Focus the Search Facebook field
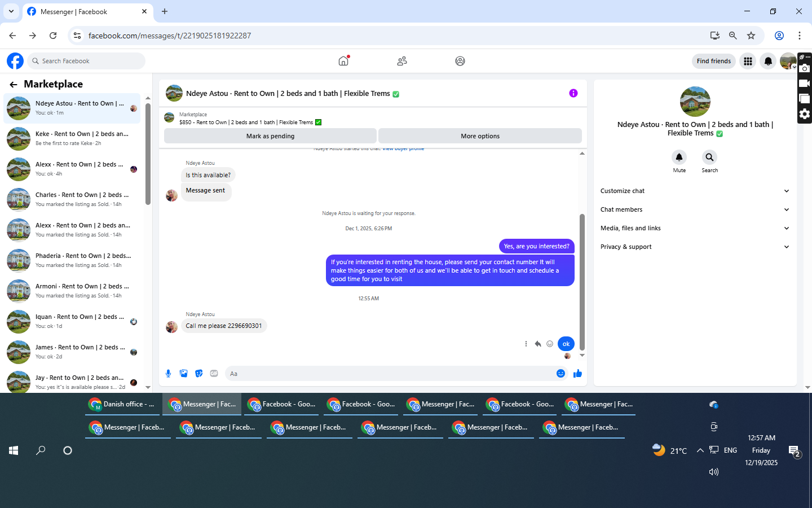This screenshot has height=508, width=812. (x=86, y=61)
